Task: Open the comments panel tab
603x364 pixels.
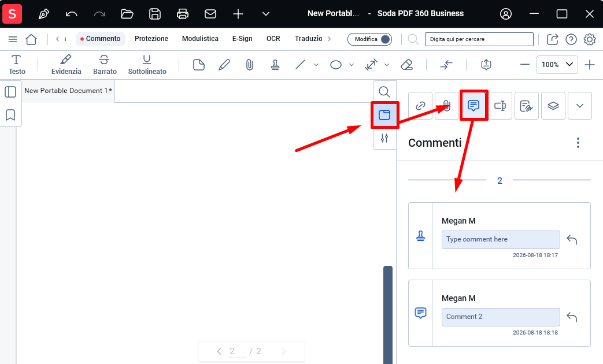Action: (x=473, y=105)
